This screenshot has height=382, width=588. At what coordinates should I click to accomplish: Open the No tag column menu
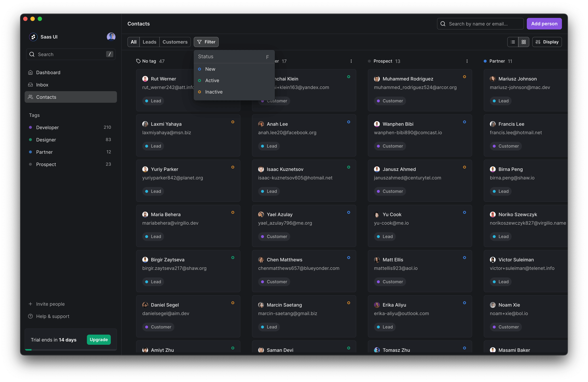[236, 61]
